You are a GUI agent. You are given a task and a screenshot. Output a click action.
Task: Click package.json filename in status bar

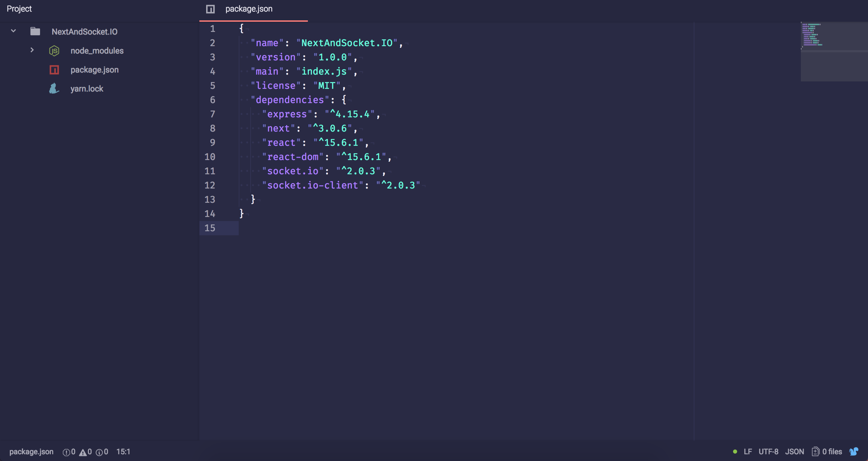coord(32,452)
